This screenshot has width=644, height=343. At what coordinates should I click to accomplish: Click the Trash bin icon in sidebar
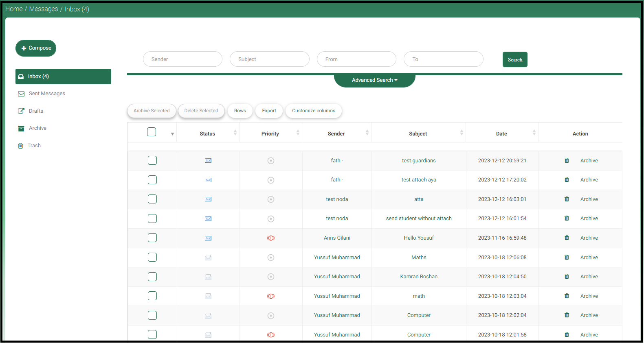pyautogui.click(x=20, y=146)
